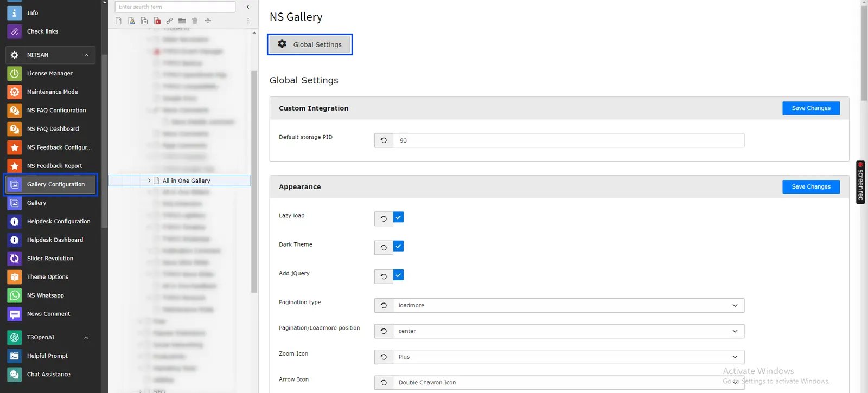Click the shortcut page icon in tree toolbar
The image size is (868, 393).
tap(144, 21)
